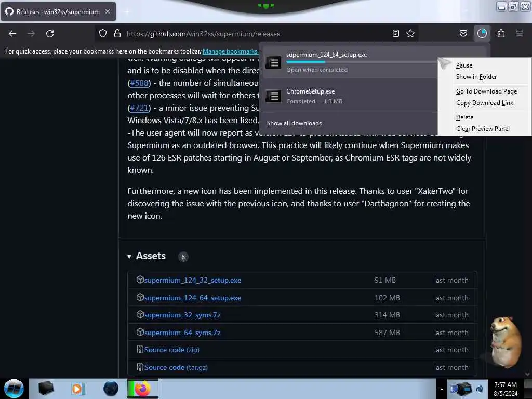Click the 102 MB size text
Image resolution: width=532 pixels, height=399 pixels.
point(387,298)
